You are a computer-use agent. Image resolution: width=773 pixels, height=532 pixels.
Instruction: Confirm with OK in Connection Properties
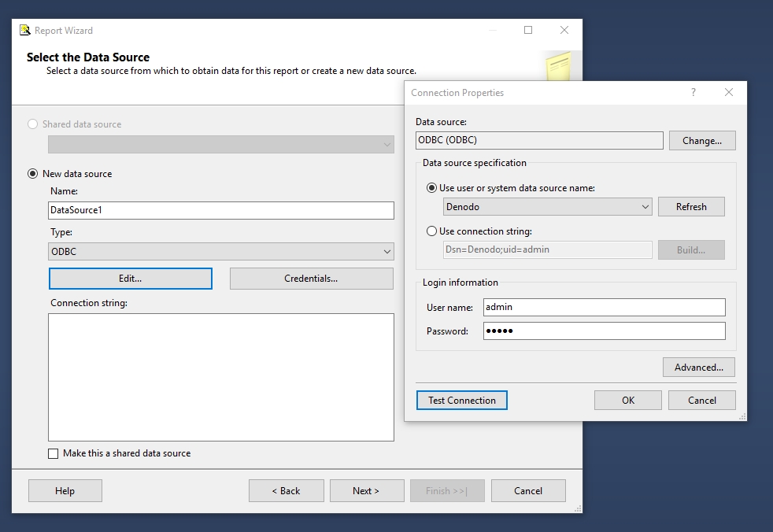[x=628, y=401]
